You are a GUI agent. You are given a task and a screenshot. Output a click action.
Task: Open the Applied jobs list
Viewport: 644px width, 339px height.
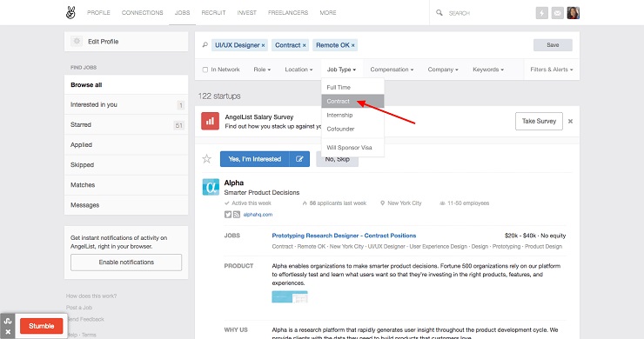click(x=126, y=145)
